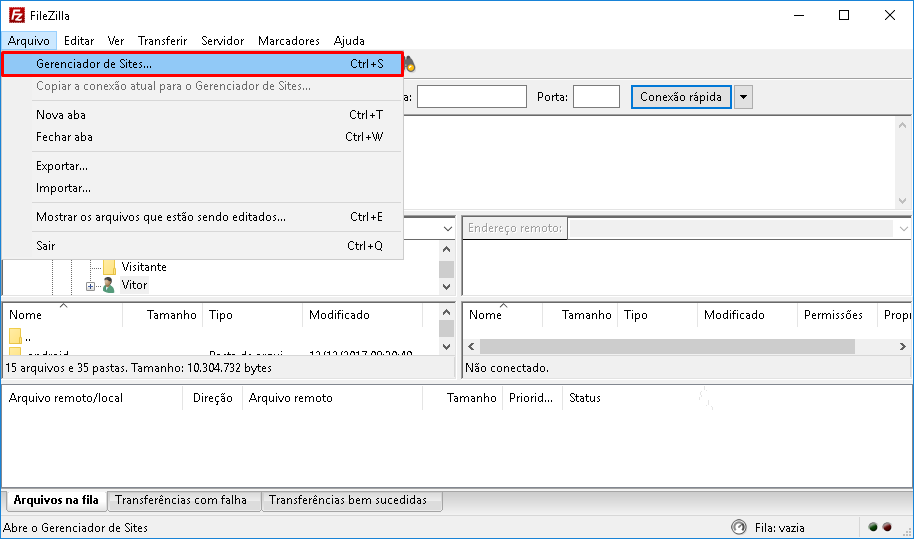Click the FileZilla title bar logo
The width and height of the screenshot is (914, 539).
tap(17, 15)
